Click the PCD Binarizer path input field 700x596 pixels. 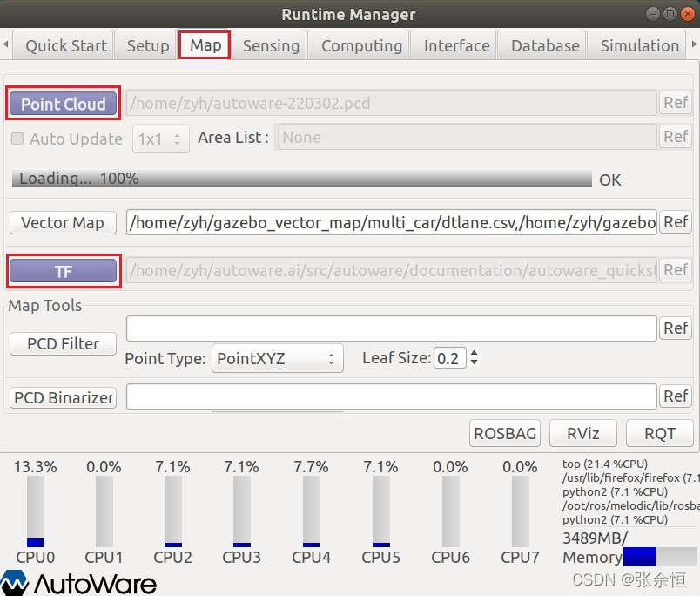[x=392, y=396]
